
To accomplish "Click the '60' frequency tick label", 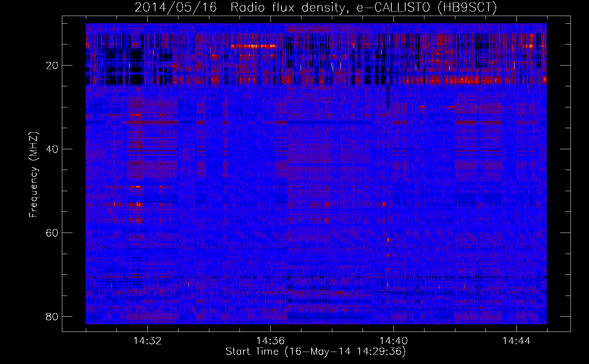I will click(x=52, y=233).
